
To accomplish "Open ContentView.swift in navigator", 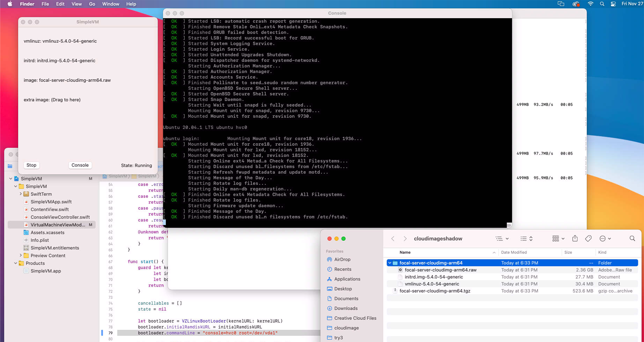I will tap(50, 209).
